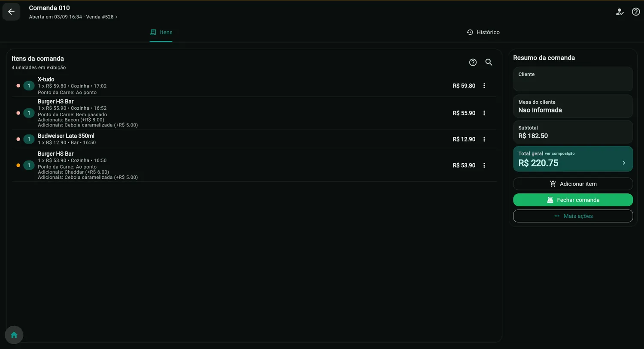
Task: Open options menu for Budweiser Lata 350ml
Action: (484, 139)
